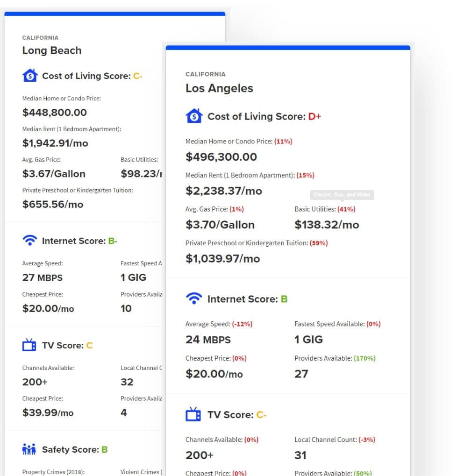Select the Los Angeles Internet Score Wi-Fi icon
This screenshot has width=471, height=476.
coord(193,299)
